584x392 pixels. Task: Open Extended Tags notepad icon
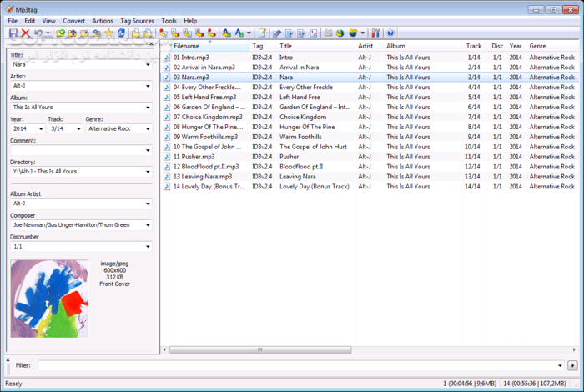point(262,33)
